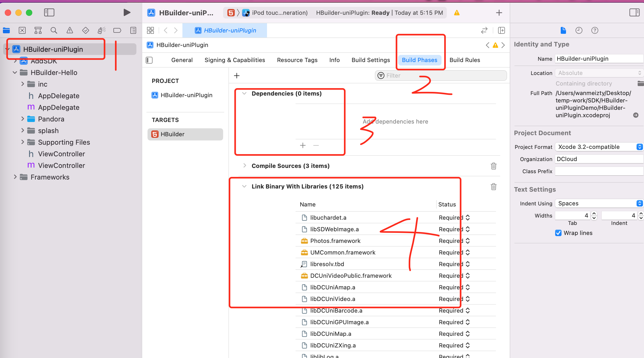The image size is (644, 358).
Task: Click the run button in top toolbar
Action: click(127, 12)
